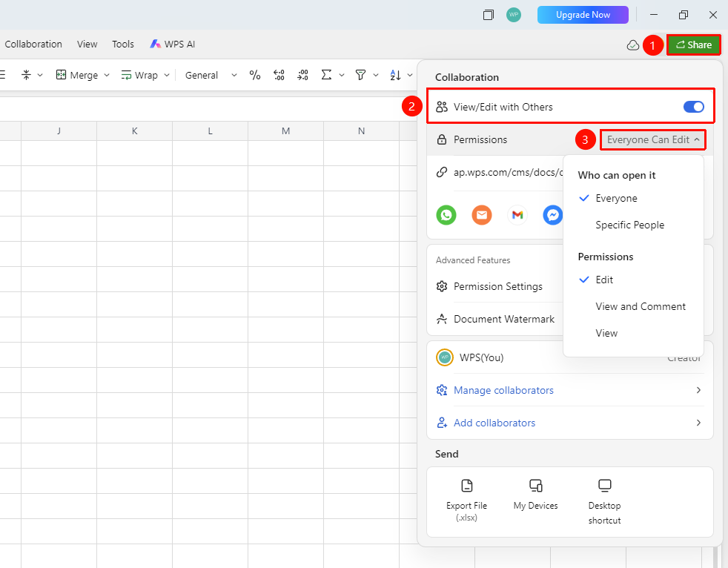Click the Merge cells icon

click(61, 75)
